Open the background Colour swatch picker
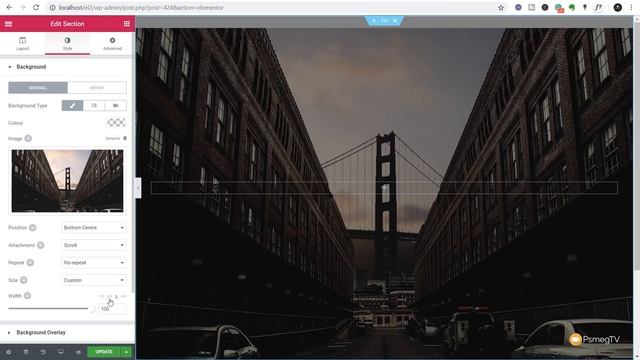Viewport: 640px width, 360px height. click(x=116, y=122)
